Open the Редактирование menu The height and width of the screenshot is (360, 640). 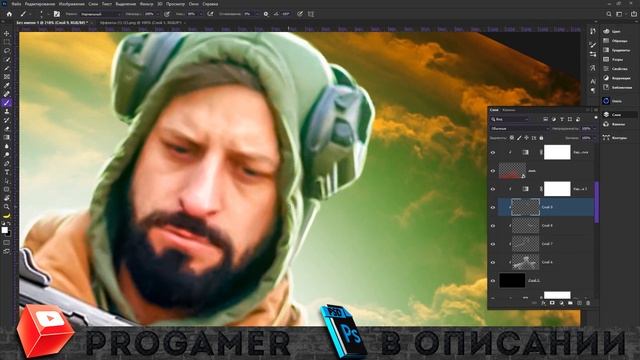[40, 4]
